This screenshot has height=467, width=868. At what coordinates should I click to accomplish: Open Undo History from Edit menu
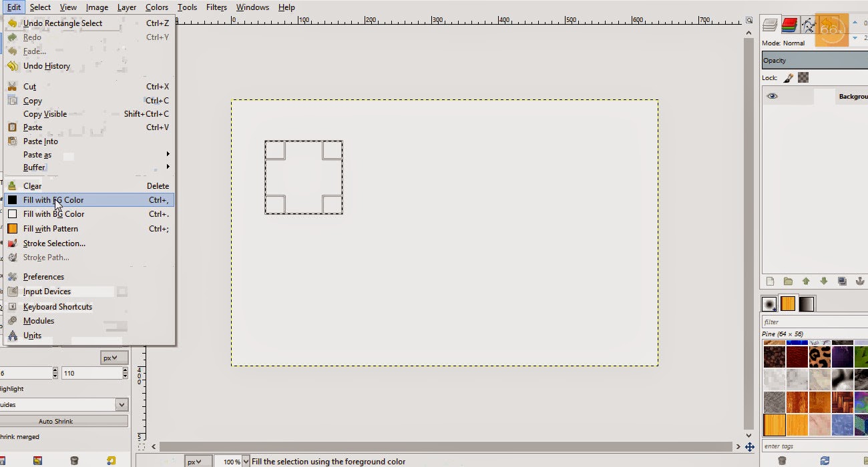pyautogui.click(x=88, y=66)
